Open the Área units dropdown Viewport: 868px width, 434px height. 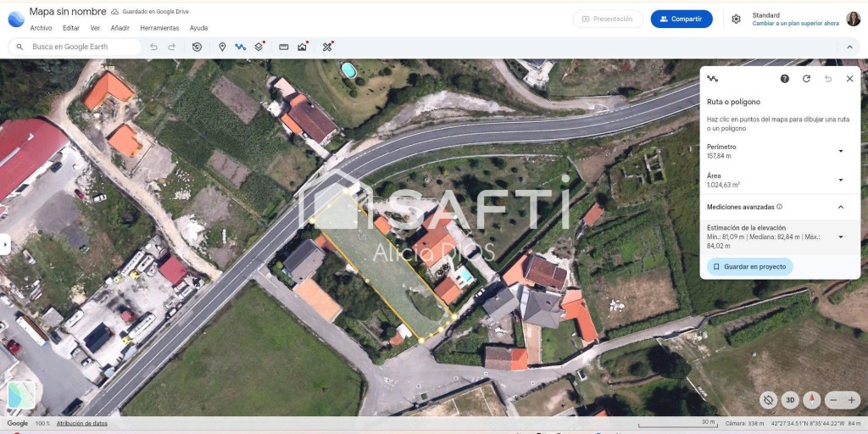pos(840,180)
